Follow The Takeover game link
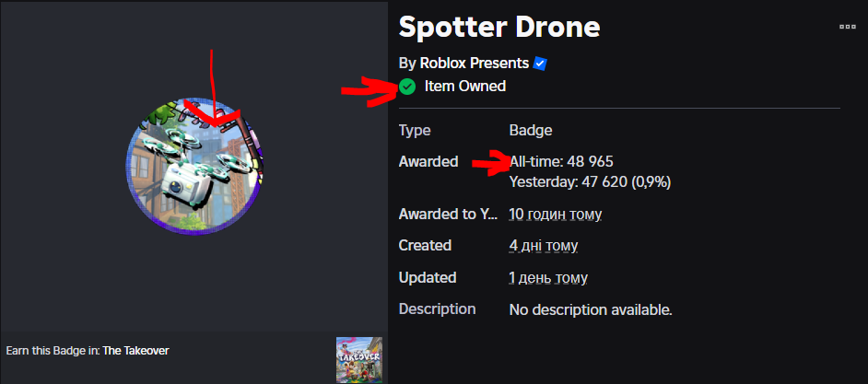 135,351
